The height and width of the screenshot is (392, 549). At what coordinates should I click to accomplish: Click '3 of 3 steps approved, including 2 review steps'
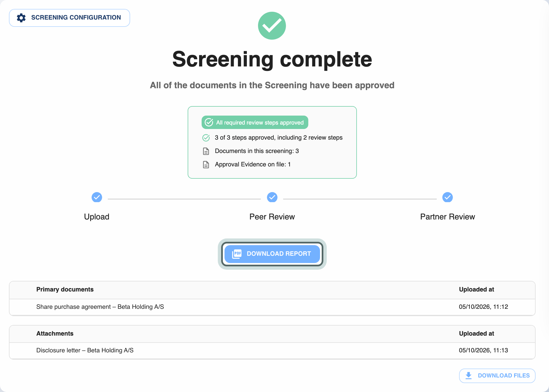coord(279,138)
